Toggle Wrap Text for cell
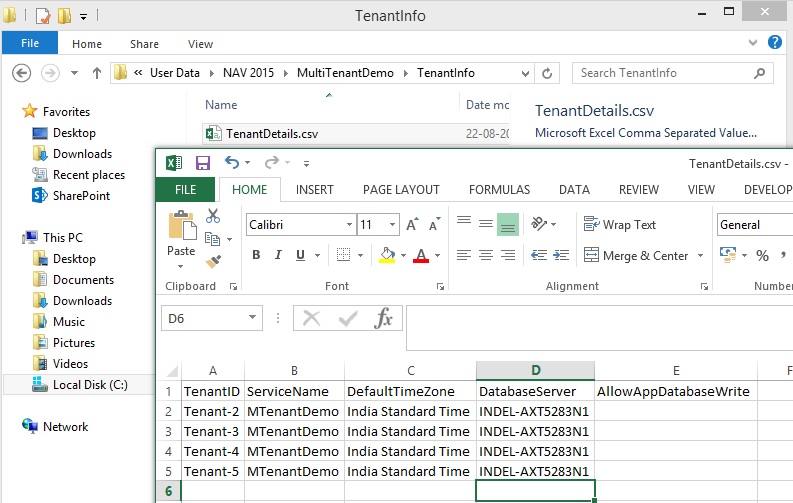Image resolution: width=793 pixels, height=503 pixels. [619, 225]
